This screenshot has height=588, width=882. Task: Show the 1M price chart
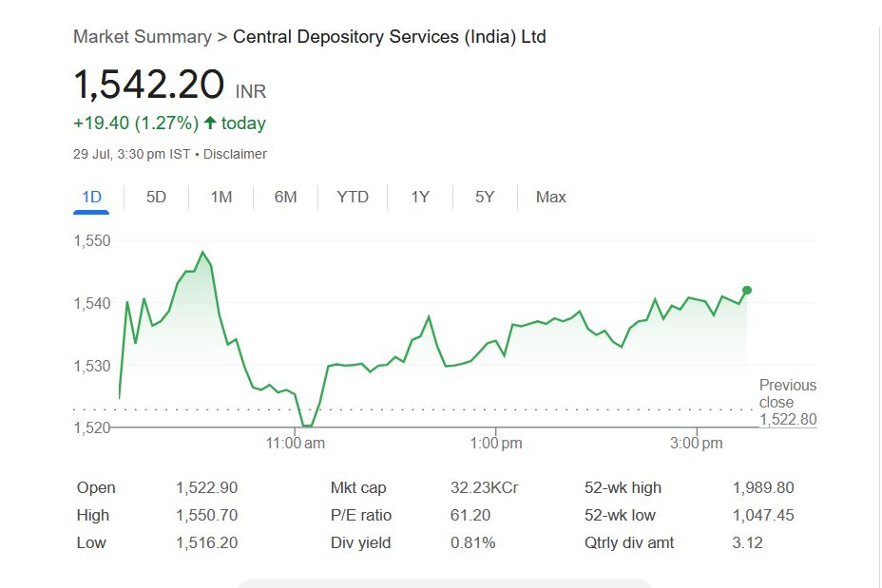[x=220, y=198]
